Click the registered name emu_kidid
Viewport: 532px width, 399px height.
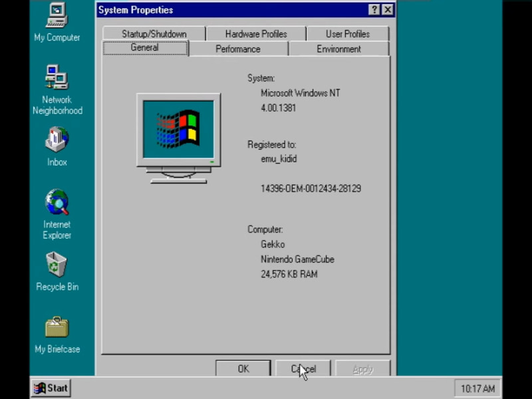tap(279, 159)
